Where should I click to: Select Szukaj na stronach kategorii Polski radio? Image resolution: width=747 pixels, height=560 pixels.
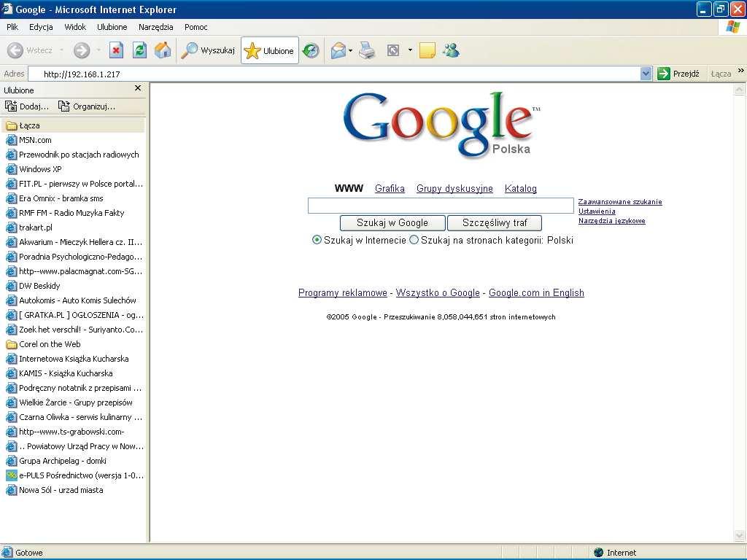[x=414, y=240]
